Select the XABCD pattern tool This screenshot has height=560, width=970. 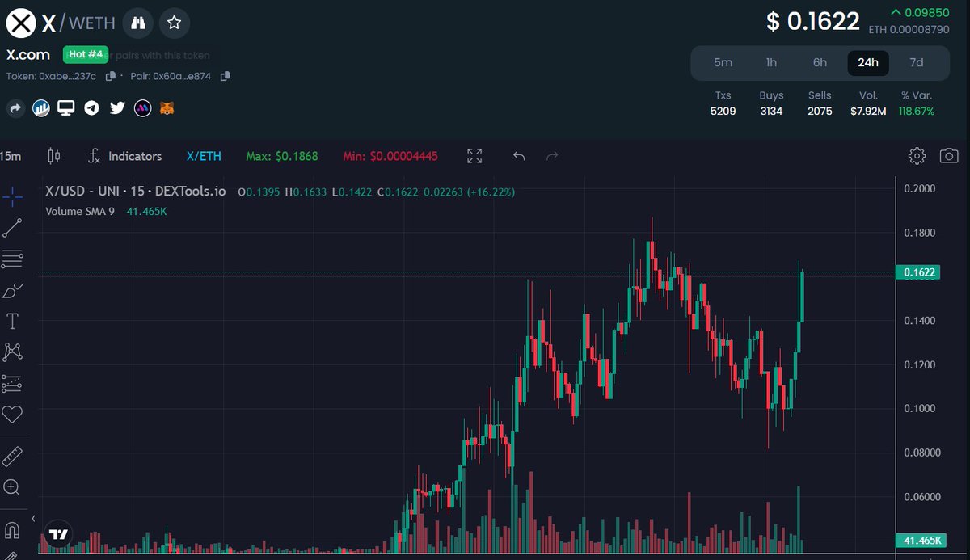tap(14, 351)
